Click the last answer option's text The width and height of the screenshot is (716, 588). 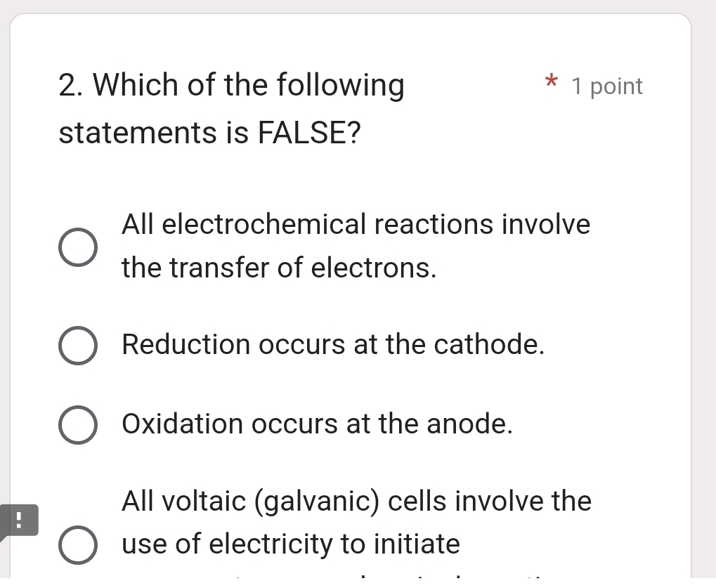click(355, 522)
